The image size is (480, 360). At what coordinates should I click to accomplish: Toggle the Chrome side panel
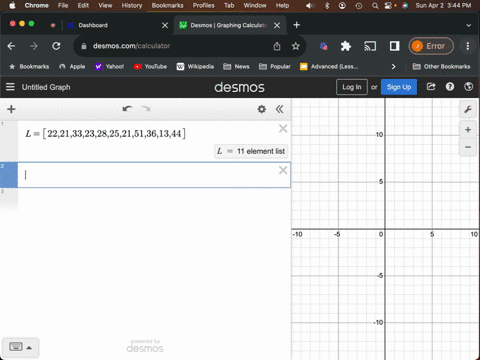(394, 46)
